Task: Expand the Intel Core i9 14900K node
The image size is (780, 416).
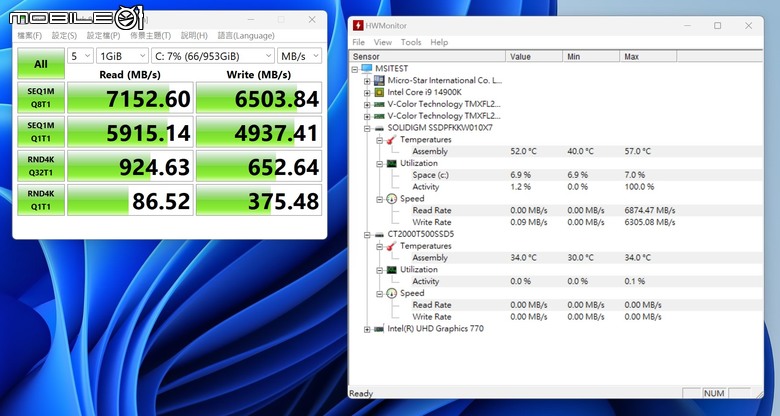Action: [x=367, y=93]
